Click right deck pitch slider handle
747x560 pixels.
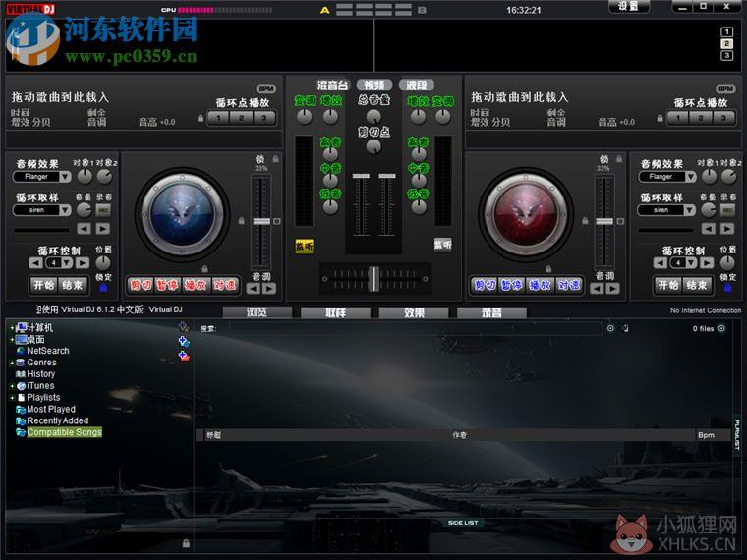coord(604,221)
